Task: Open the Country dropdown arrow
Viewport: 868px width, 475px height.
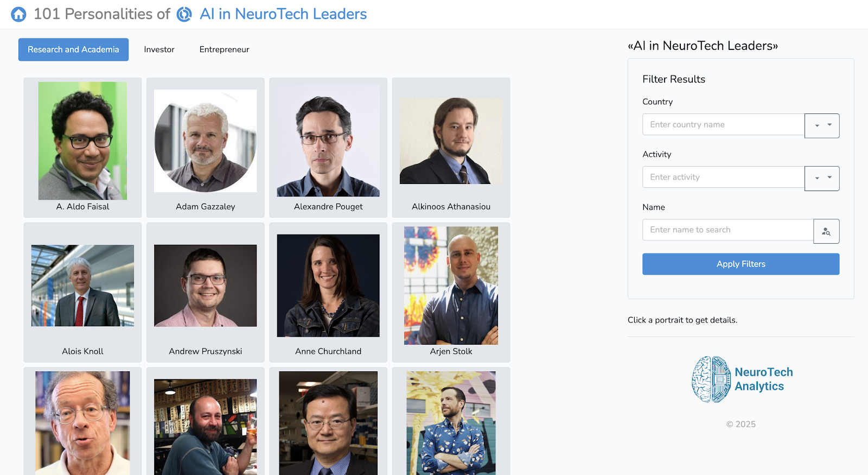Action: pyautogui.click(x=822, y=125)
